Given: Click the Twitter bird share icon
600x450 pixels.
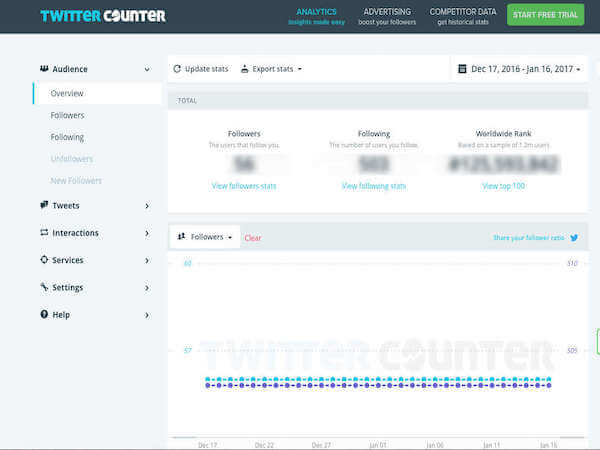Looking at the screenshot, I should [x=574, y=238].
